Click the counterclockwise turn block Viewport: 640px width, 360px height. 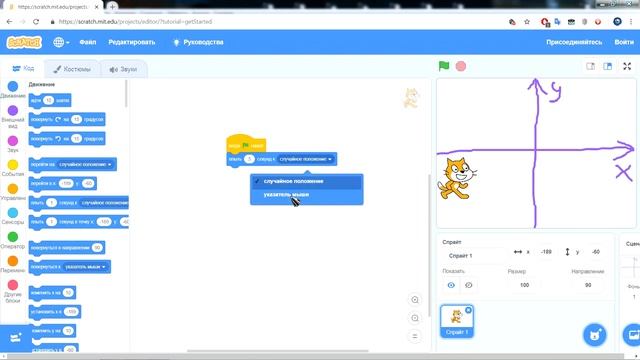click(x=67, y=139)
